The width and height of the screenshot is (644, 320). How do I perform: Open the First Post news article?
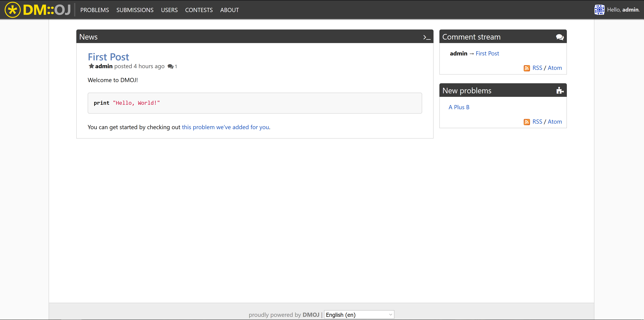[108, 57]
